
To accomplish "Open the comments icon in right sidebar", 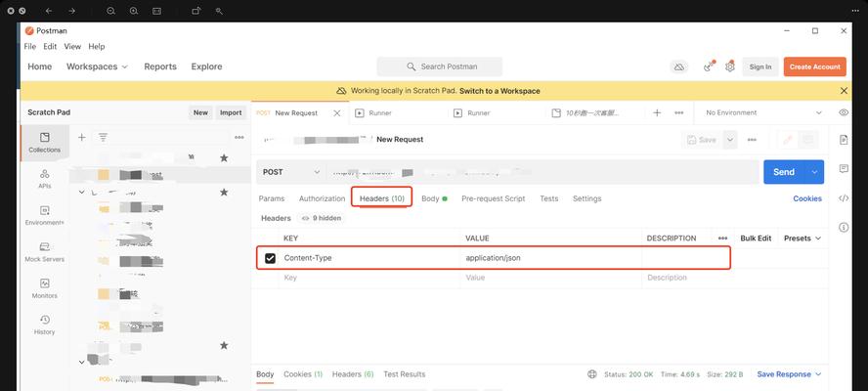I will [x=844, y=169].
